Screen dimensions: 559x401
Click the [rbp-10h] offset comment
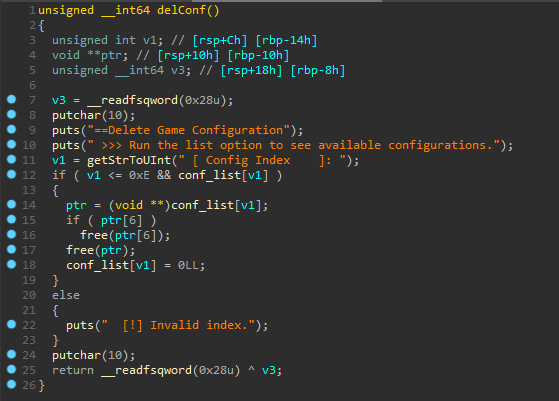[258, 55]
